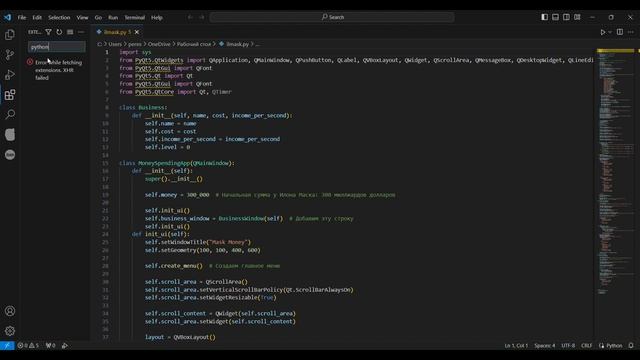This screenshot has width=640, height=360.
Task: Open editor more actions ellipsis
Action: 631,32
